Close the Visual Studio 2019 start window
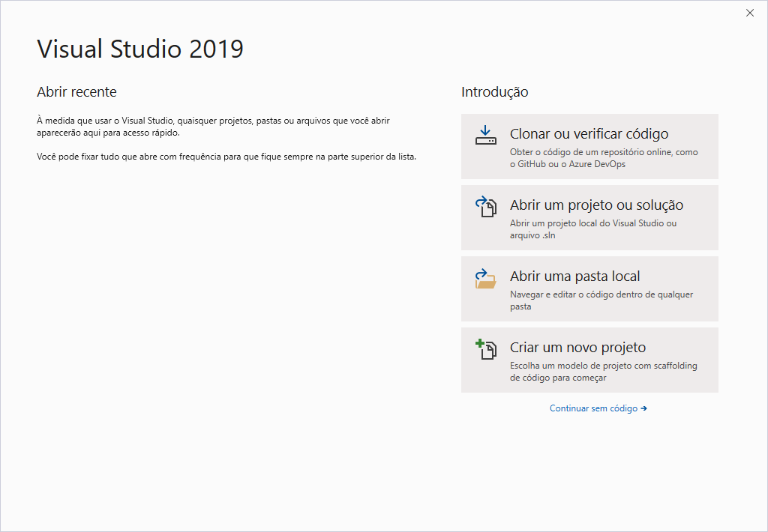The height and width of the screenshot is (532, 768). (x=750, y=13)
